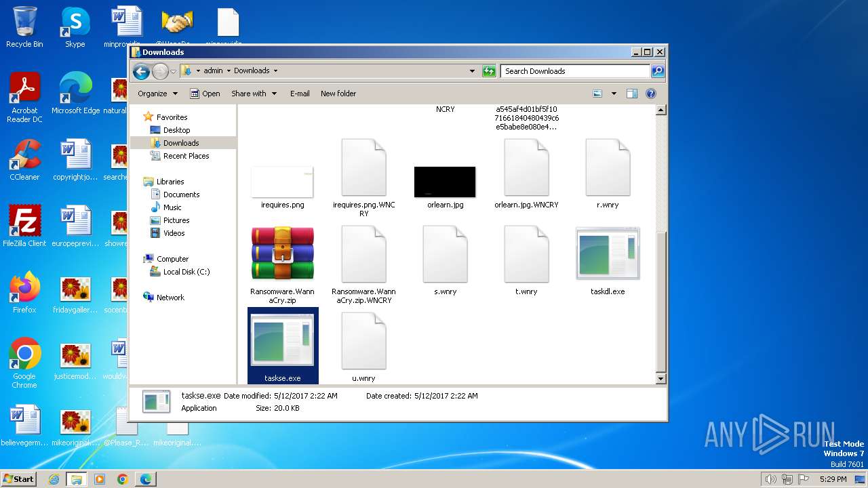Select the Ransomware.WannaCry.zip archive
The width and height of the screenshot is (868, 488).
[x=282, y=265]
